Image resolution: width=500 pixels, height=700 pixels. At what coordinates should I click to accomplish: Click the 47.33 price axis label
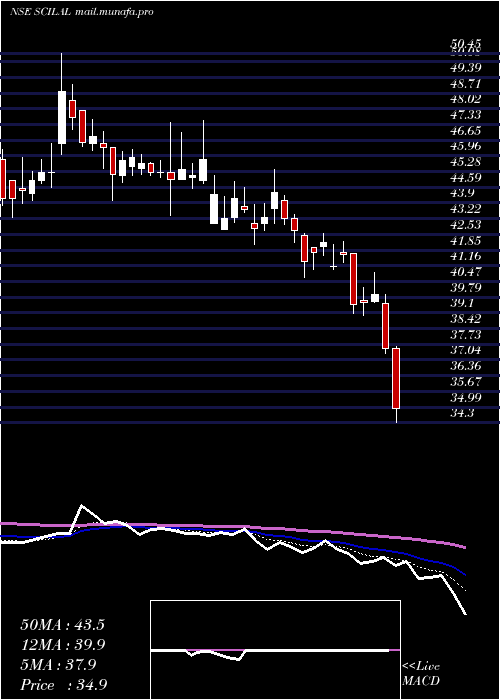click(x=466, y=115)
